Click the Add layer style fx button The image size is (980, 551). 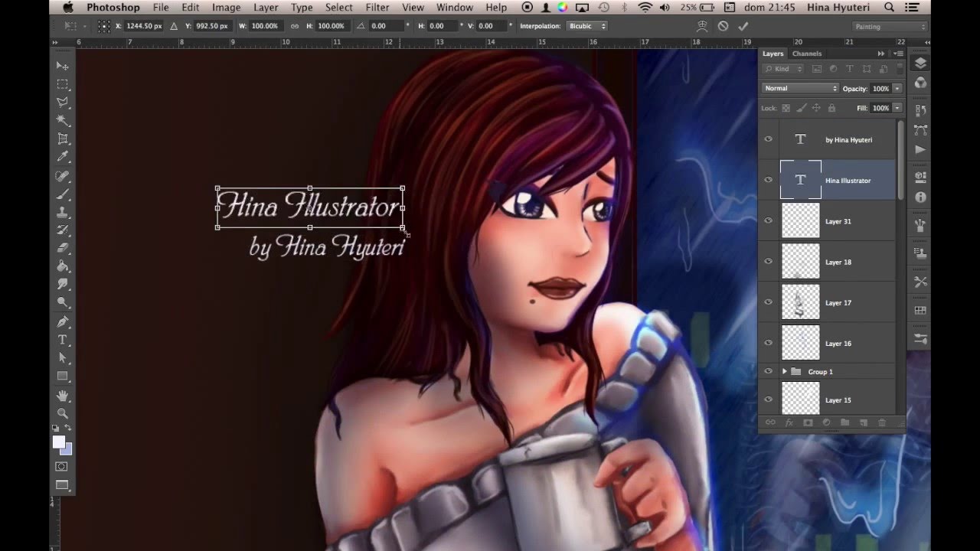[x=789, y=422]
